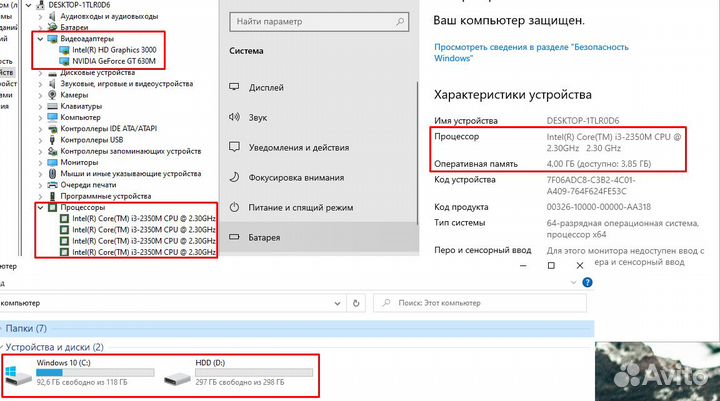
Task: Click the Контроллеры USB icon
Action: tap(52, 140)
